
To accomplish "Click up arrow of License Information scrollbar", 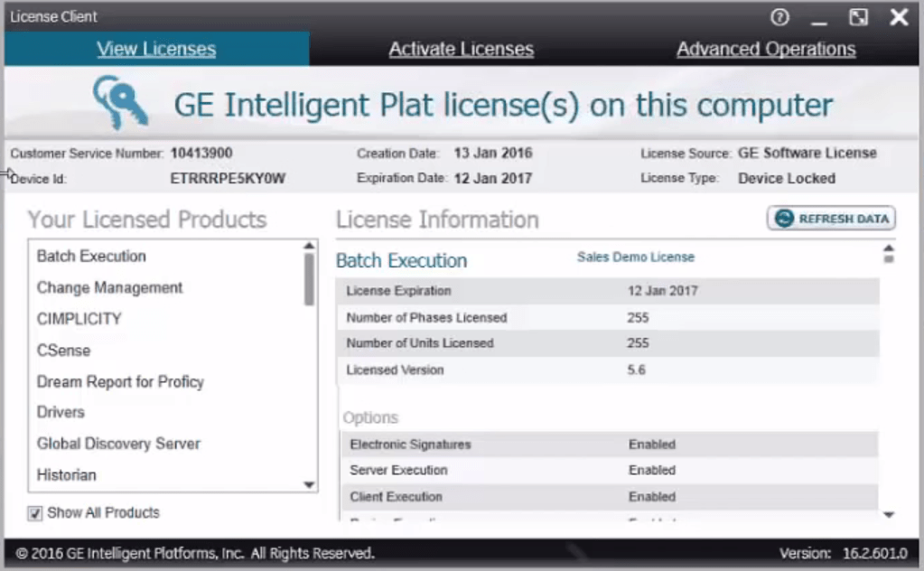I will pyautogui.click(x=889, y=248).
